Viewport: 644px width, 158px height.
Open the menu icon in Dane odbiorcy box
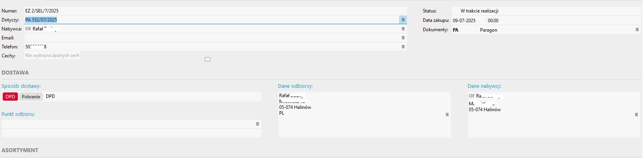point(447,115)
